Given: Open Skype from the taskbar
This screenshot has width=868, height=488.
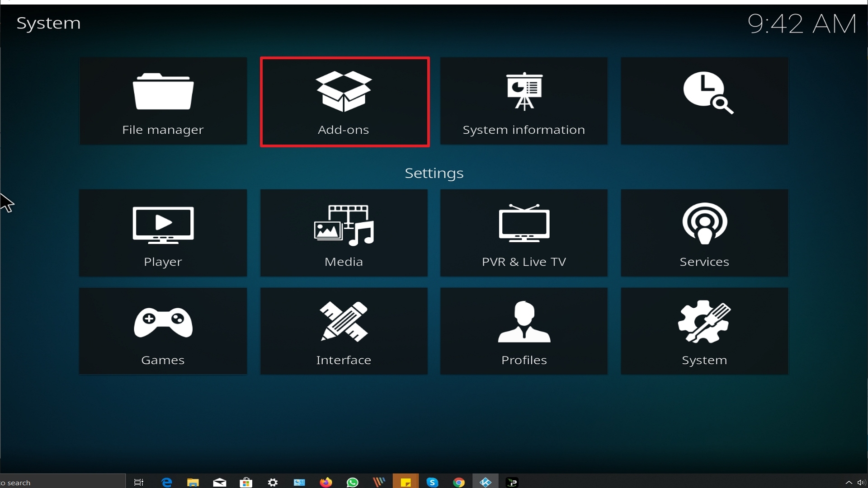Looking at the screenshot, I should 432,482.
